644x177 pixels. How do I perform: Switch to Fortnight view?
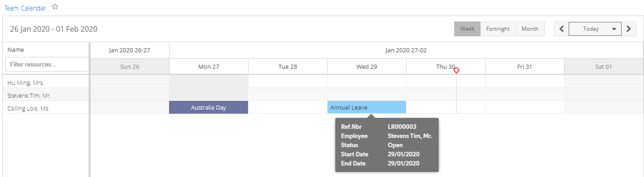click(498, 29)
